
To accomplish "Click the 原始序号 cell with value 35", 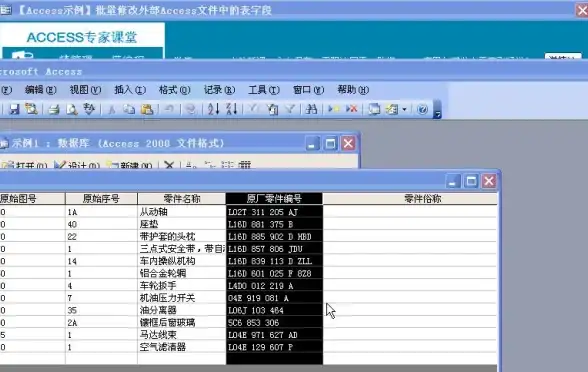I will point(101,310).
